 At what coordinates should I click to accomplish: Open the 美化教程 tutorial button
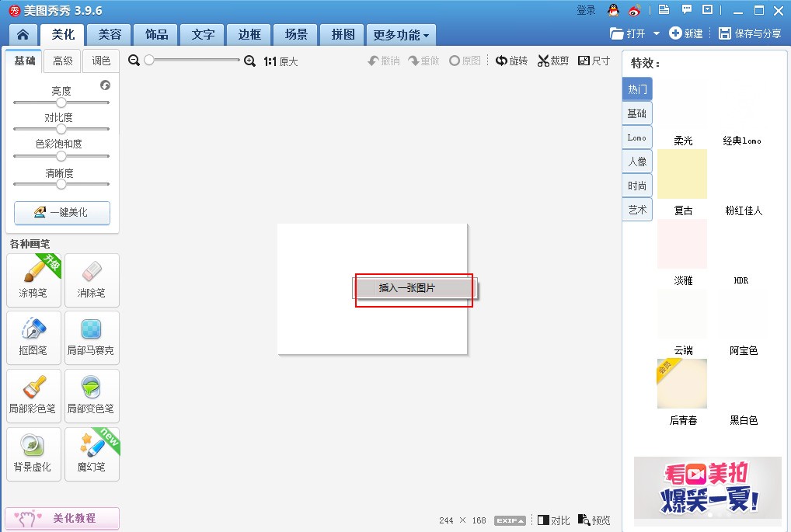pyautogui.click(x=62, y=518)
